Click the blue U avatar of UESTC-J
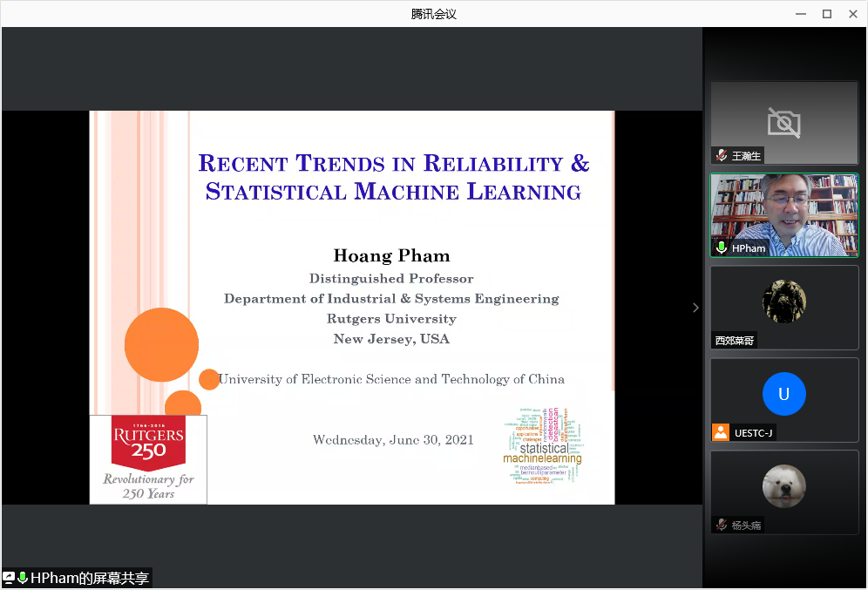Image resolution: width=868 pixels, height=590 pixels. coord(783,394)
